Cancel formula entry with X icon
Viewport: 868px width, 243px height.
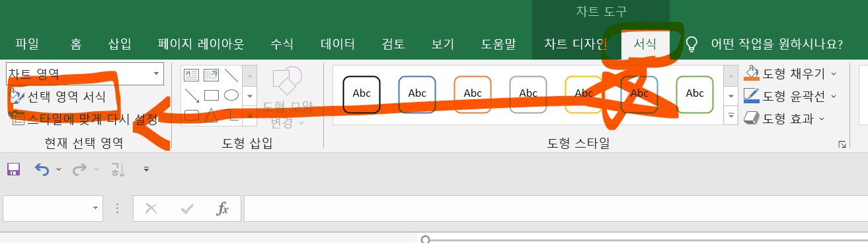151,209
